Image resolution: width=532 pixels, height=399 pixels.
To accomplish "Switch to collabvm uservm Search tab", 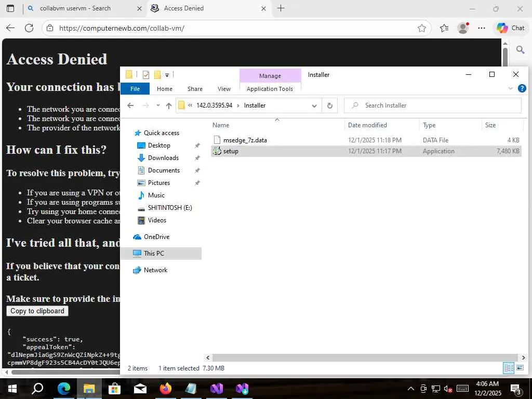I will pyautogui.click(x=75, y=8).
